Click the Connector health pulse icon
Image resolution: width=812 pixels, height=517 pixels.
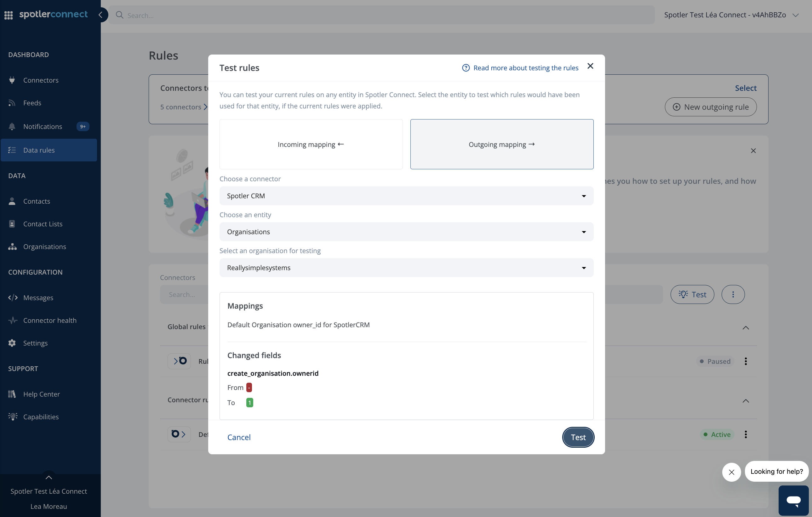pos(13,320)
